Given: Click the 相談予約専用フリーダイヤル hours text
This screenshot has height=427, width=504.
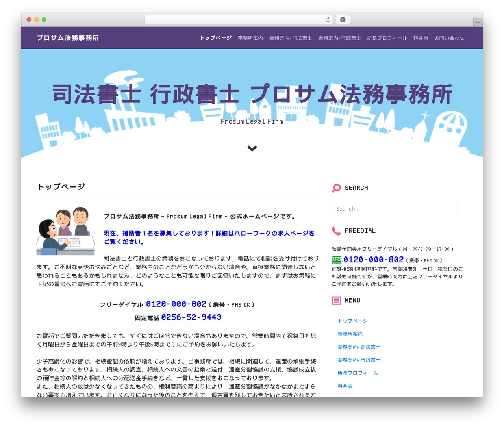Looking at the screenshot, I should 393,249.
